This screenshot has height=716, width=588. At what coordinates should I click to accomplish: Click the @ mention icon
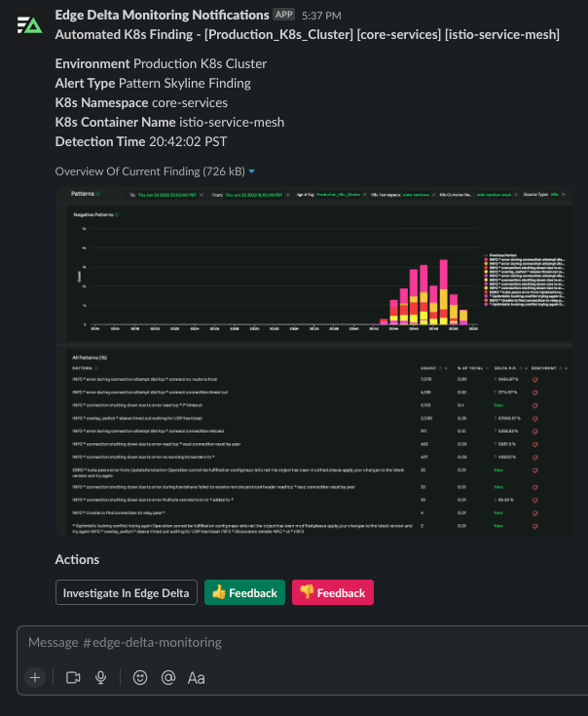coord(168,678)
